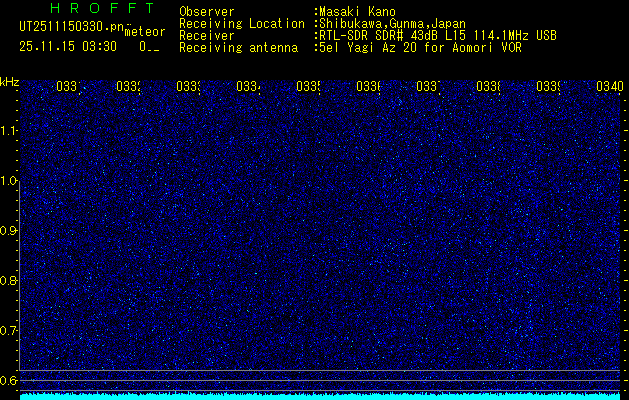The height and width of the screenshot is (400, 629).
Task: Select the filename UT2511150330.pn text
Action: (x=71, y=27)
